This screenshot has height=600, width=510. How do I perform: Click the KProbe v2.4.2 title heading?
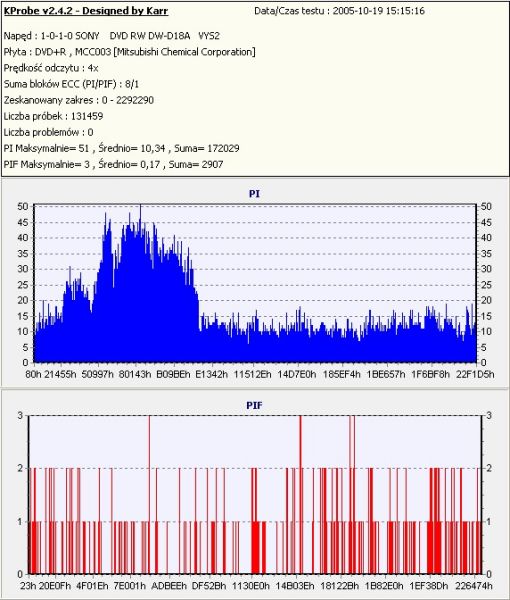(86, 11)
